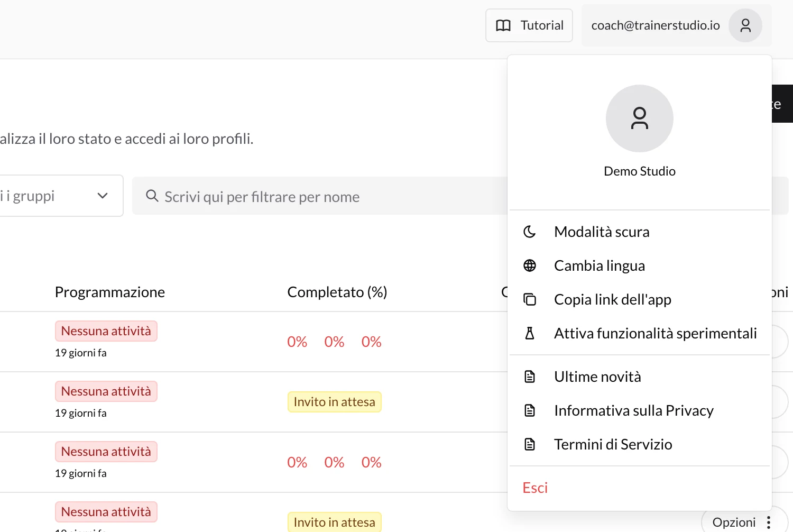Screen dimensions: 793x532
Task: Click the document icon beside Termini di Servizio
Action: 530,444
